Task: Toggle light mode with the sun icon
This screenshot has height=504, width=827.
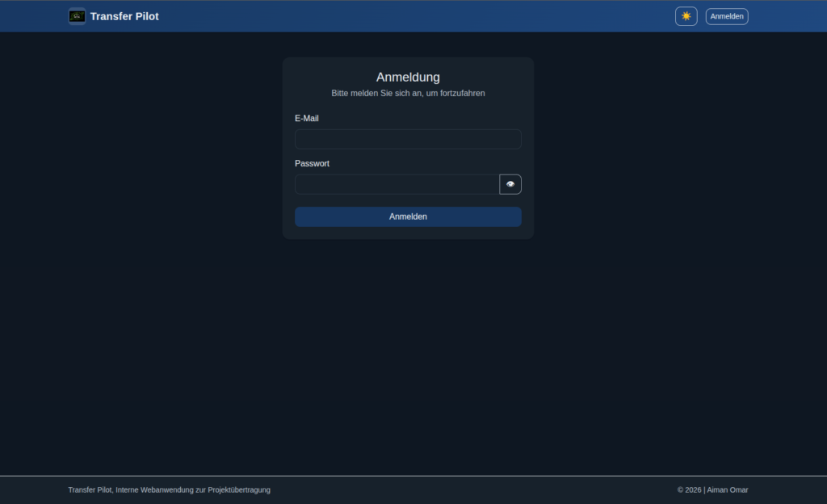Action: coord(686,16)
